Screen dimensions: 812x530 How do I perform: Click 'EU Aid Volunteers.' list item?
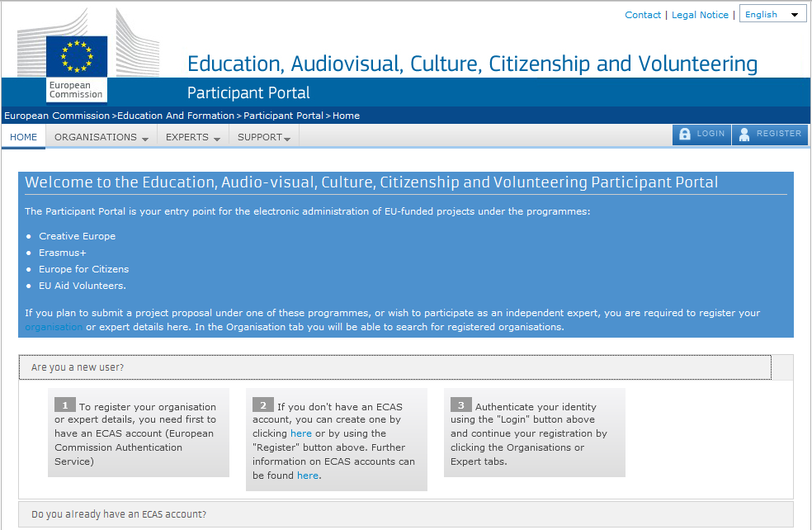coord(83,286)
